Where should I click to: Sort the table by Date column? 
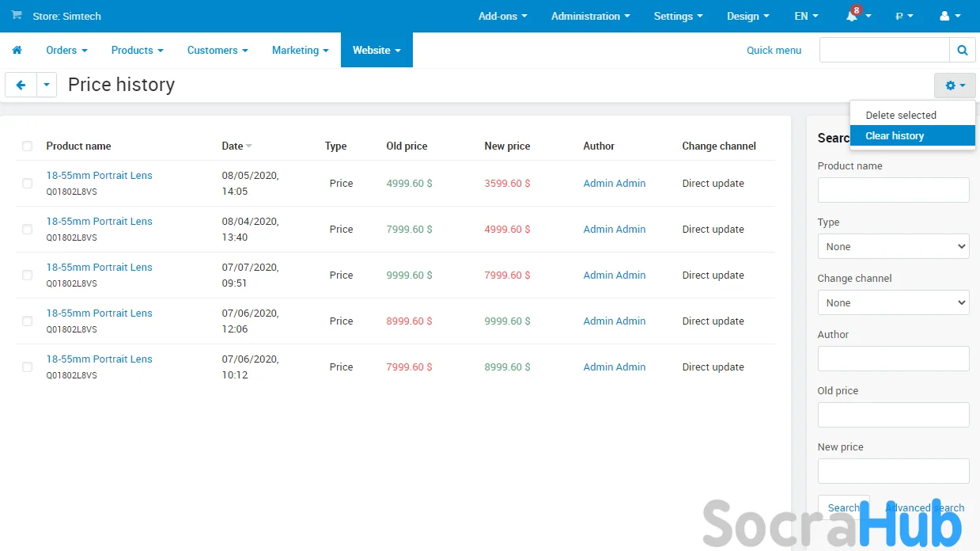pyautogui.click(x=233, y=146)
